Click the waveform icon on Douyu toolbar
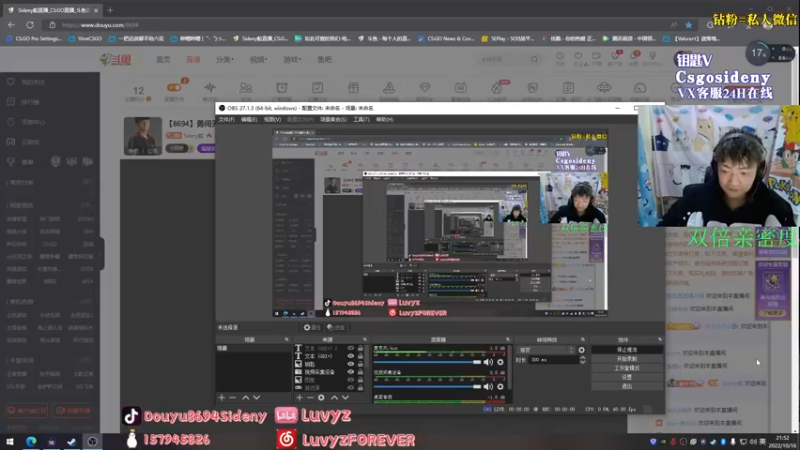 pyautogui.click(x=210, y=88)
